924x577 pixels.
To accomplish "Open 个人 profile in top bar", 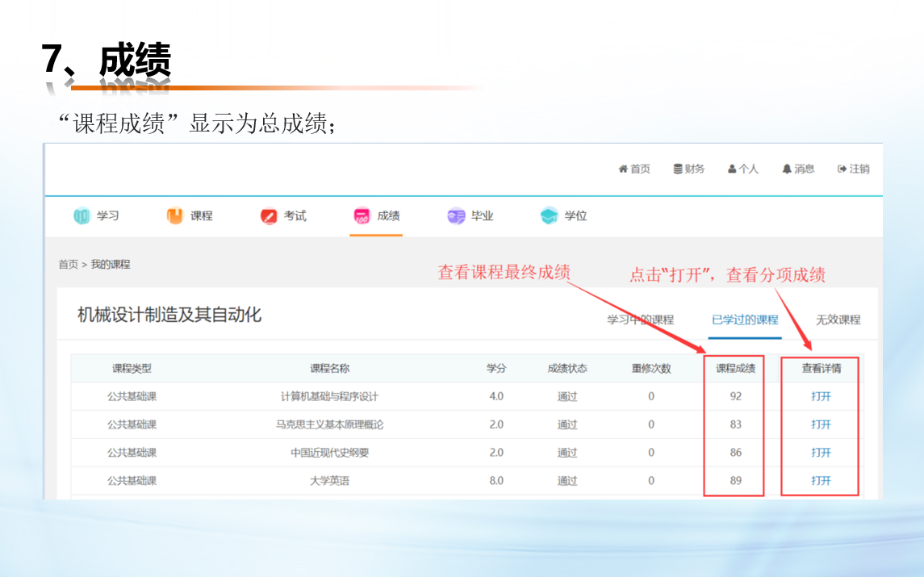I will pos(742,169).
